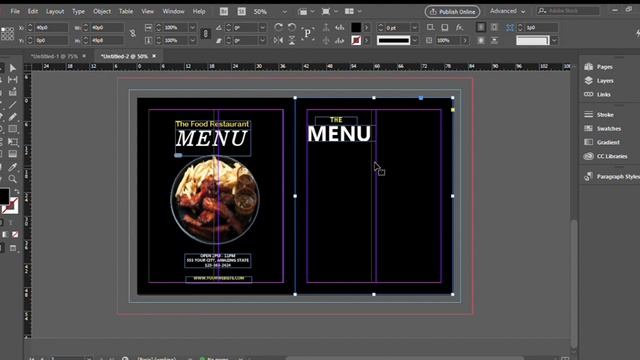Swap fill and stroke arrow
Screen dimensions: 640x360
16,191
